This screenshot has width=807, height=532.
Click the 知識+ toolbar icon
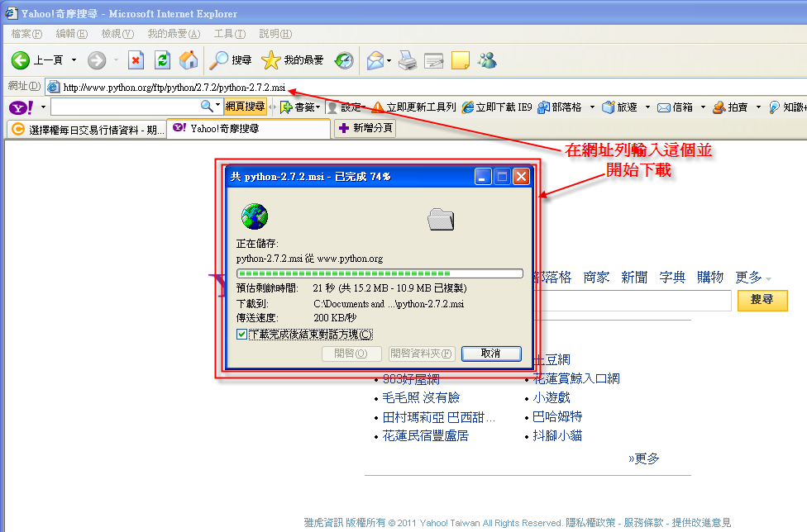click(774, 107)
